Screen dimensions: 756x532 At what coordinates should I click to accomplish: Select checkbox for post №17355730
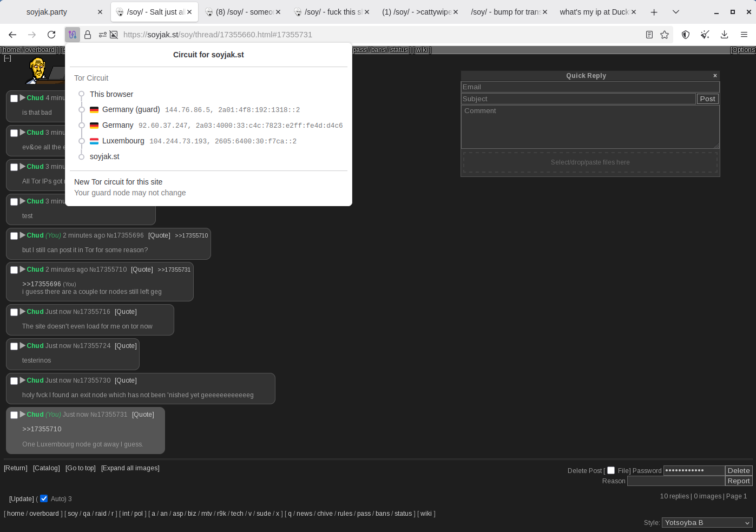[x=14, y=381]
